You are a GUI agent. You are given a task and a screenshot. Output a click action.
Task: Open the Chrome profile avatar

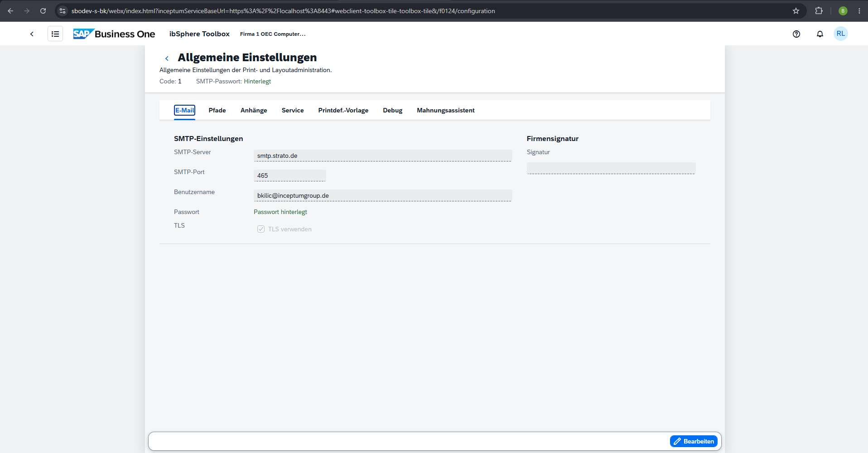(843, 11)
